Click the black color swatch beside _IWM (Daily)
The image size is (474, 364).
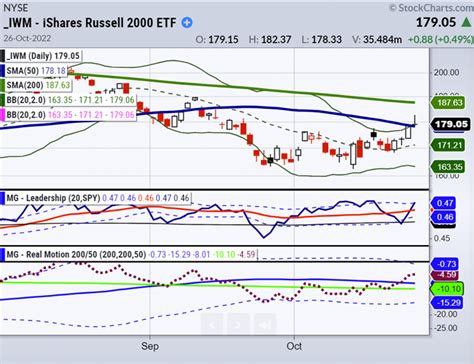tap(2, 56)
